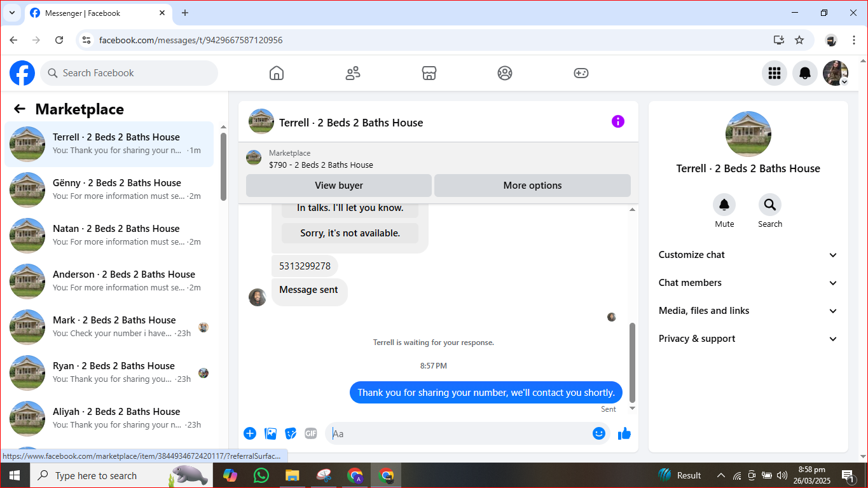Open the emoji picker icon
This screenshot has height=488, width=868.
click(599, 433)
